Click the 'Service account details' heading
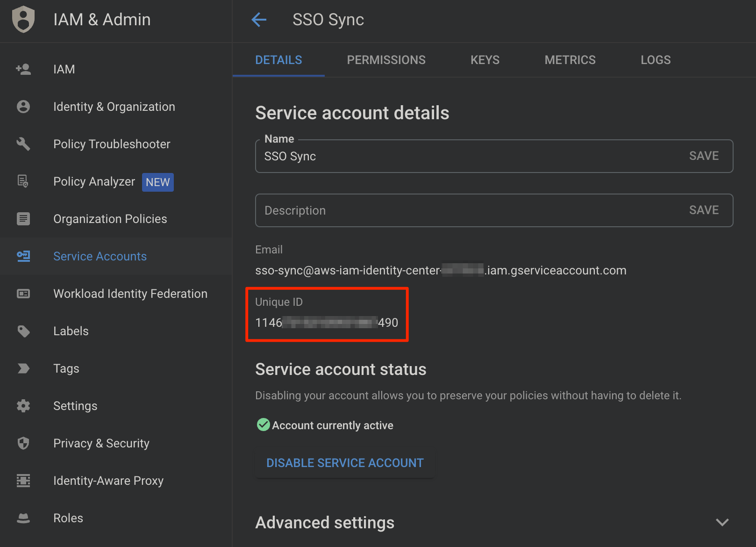Screen dimensions: 756x547 tap(352, 113)
